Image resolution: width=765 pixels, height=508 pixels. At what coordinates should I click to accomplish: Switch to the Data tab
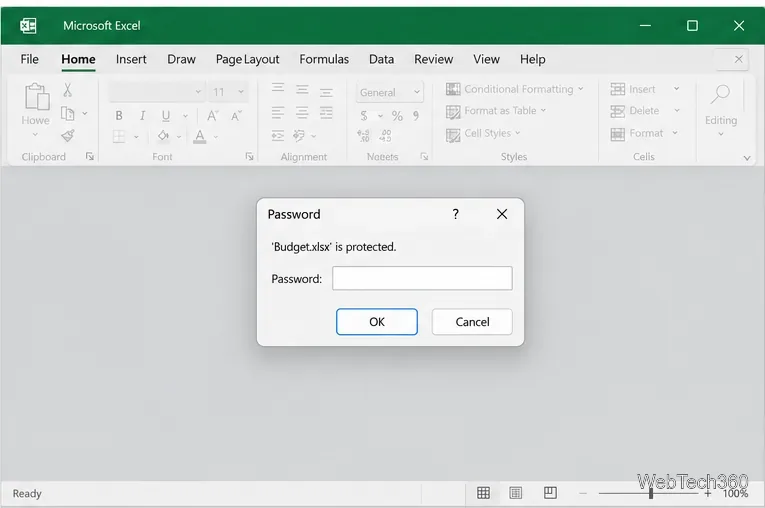pos(381,59)
